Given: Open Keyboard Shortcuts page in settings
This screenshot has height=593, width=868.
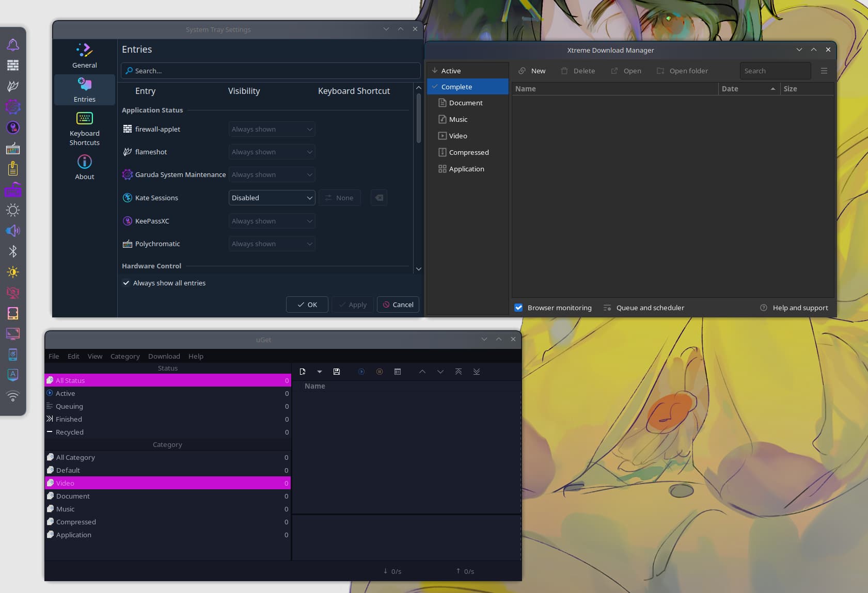Looking at the screenshot, I should (85, 129).
